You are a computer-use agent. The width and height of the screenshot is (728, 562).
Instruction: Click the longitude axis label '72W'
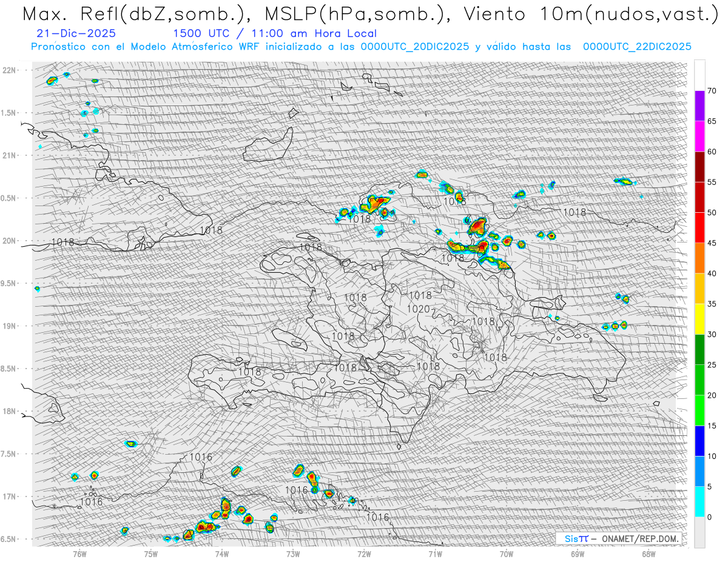(364, 554)
